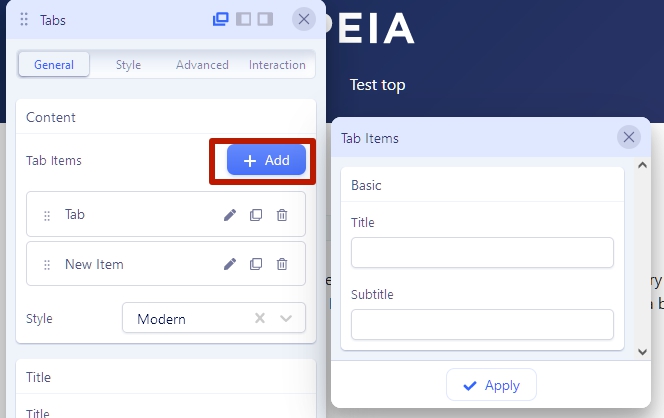
Task: Dock Tabs panel to the left side
Action: pyautogui.click(x=243, y=19)
